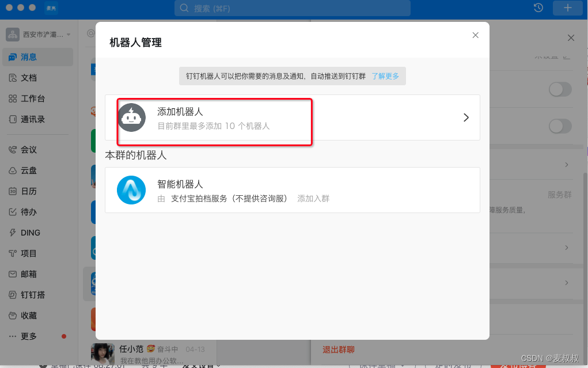Click the gray robot icon for 添加机器人
The width and height of the screenshot is (588, 368).
(132, 117)
